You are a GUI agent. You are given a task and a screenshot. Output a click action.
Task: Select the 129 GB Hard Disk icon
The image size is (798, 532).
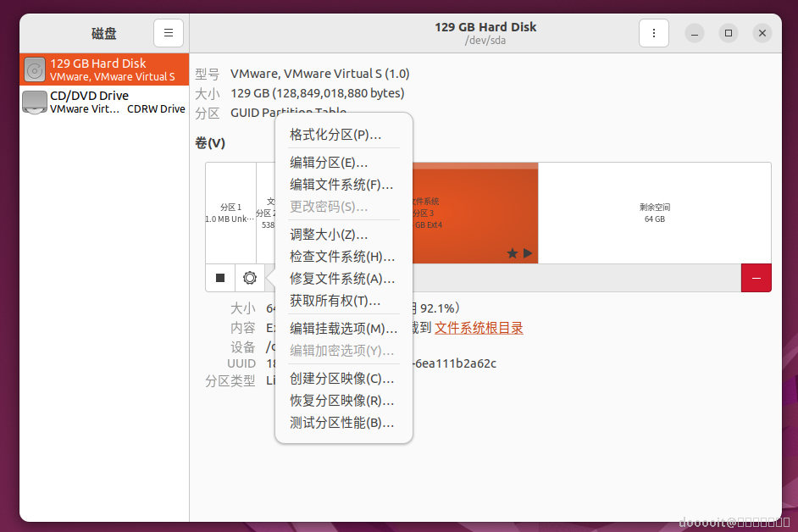tap(35, 69)
